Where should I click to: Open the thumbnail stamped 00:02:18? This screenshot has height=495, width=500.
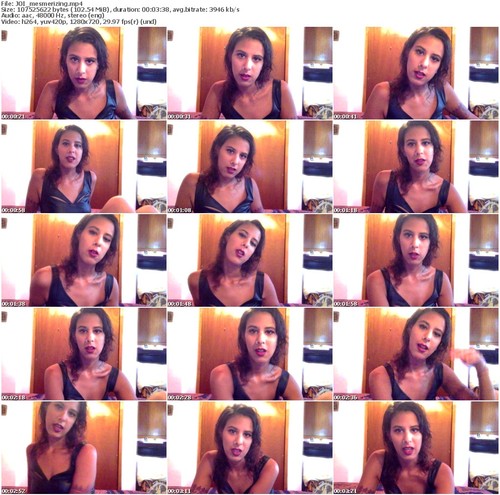[x=84, y=354]
